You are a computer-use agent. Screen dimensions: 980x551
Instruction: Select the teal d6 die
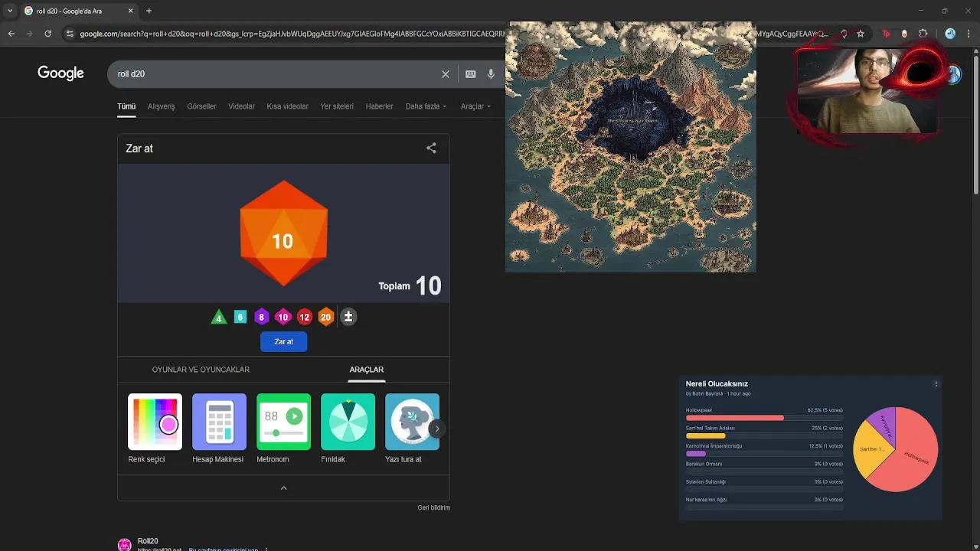[x=240, y=317]
